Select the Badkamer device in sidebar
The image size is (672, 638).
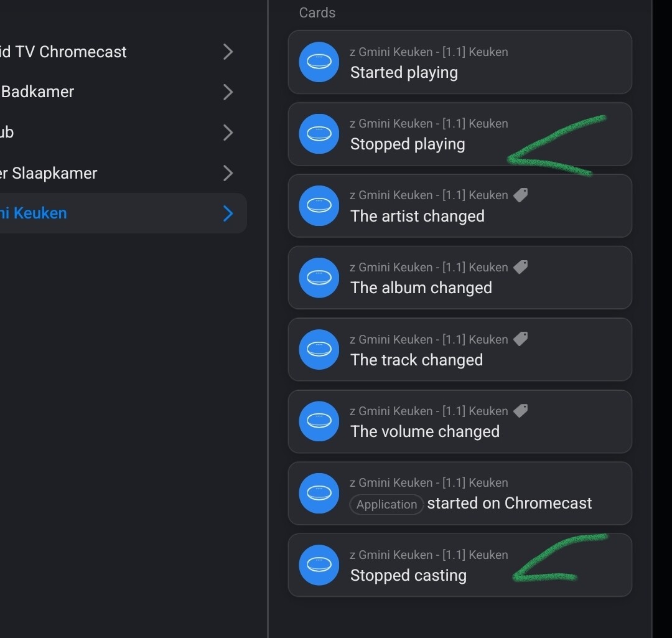[x=38, y=91]
